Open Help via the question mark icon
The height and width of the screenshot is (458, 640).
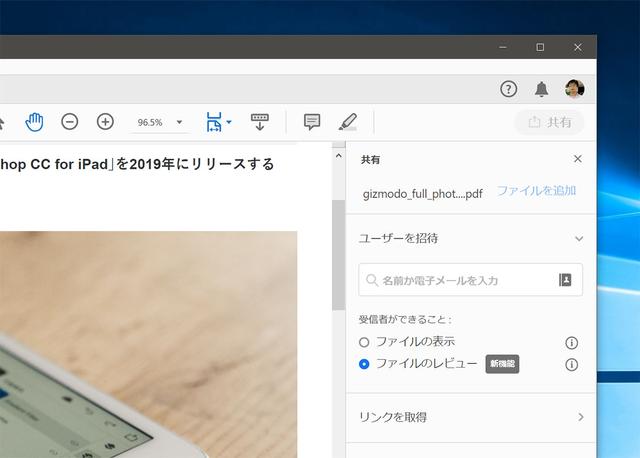(509, 89)
